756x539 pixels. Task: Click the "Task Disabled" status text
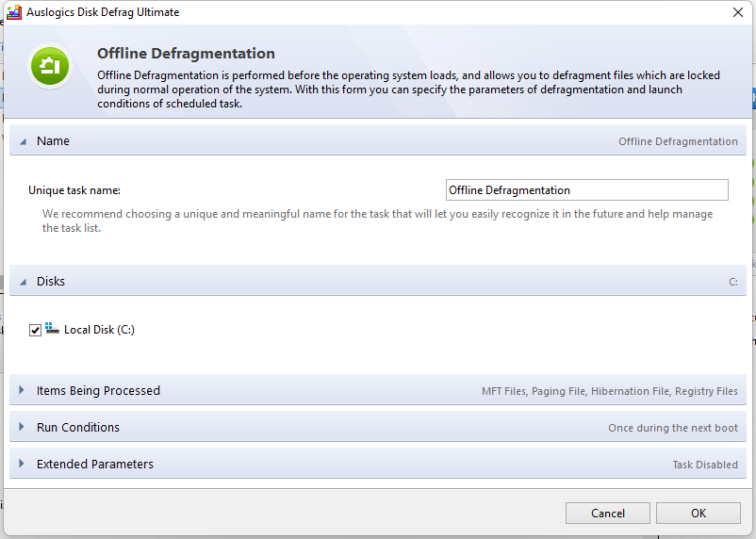[x=704, y=465]
